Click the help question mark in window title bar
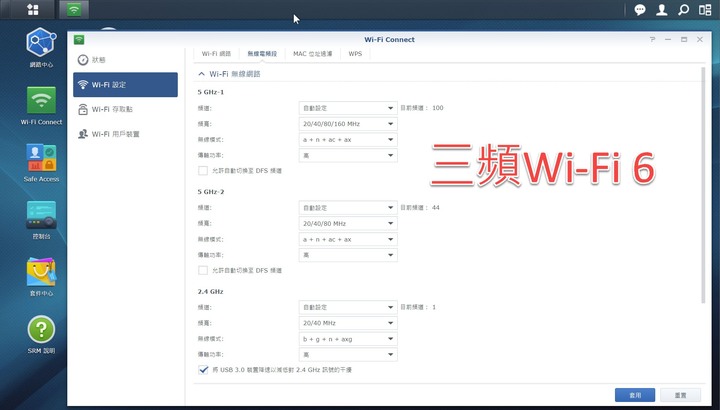The height and width of the screenshot is (410, 720). 652,39
